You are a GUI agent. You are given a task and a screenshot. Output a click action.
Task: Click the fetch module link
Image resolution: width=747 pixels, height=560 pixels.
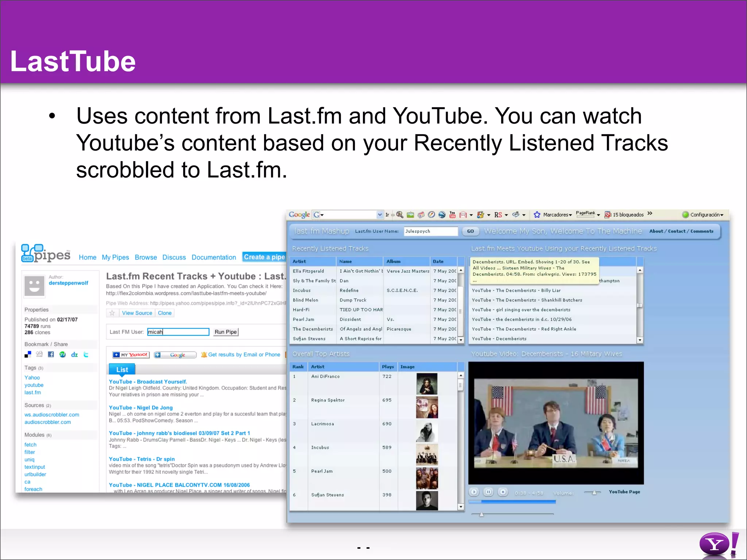(30, 445)
